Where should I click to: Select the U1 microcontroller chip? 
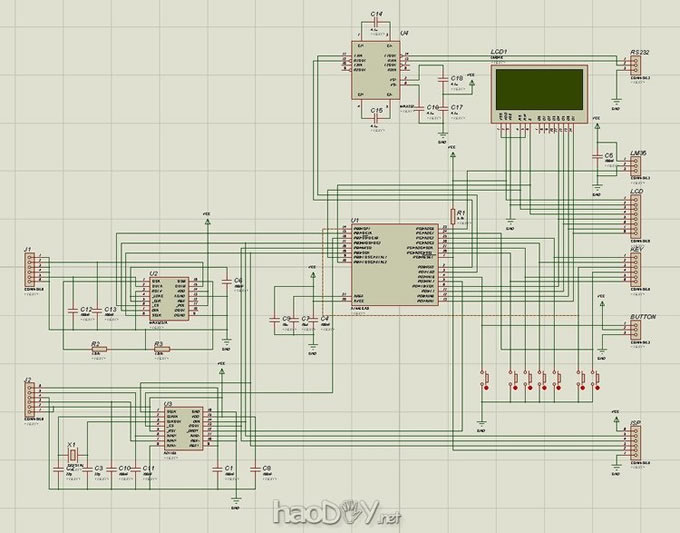394,264
